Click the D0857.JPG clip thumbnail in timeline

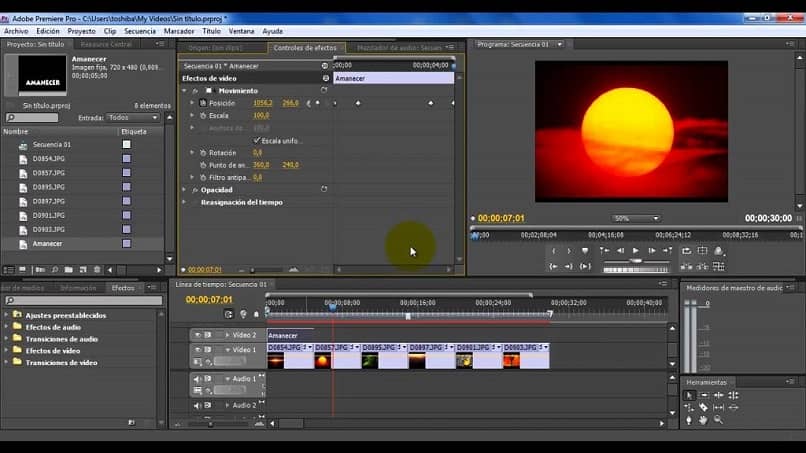coord(323,360)
